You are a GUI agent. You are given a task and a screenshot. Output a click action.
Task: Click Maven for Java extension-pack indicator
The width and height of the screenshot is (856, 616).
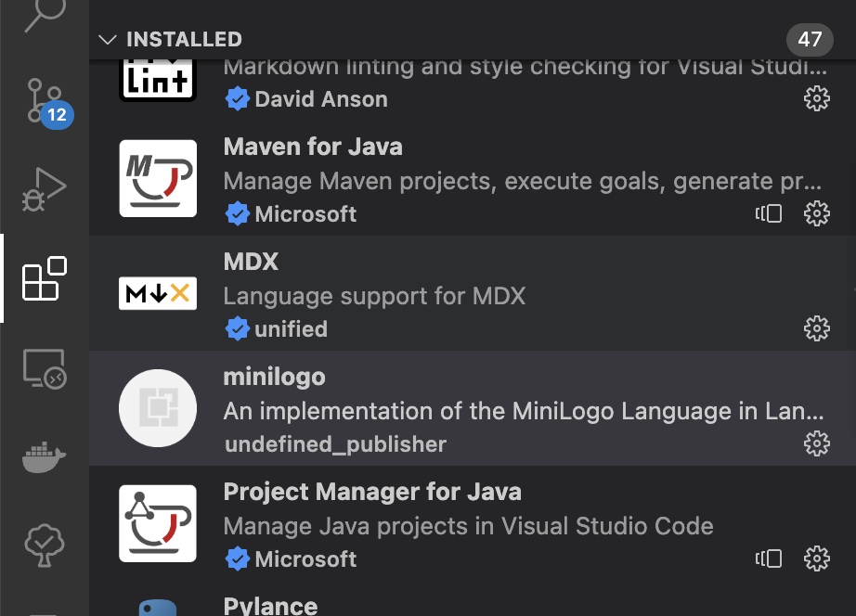(769, 213)
